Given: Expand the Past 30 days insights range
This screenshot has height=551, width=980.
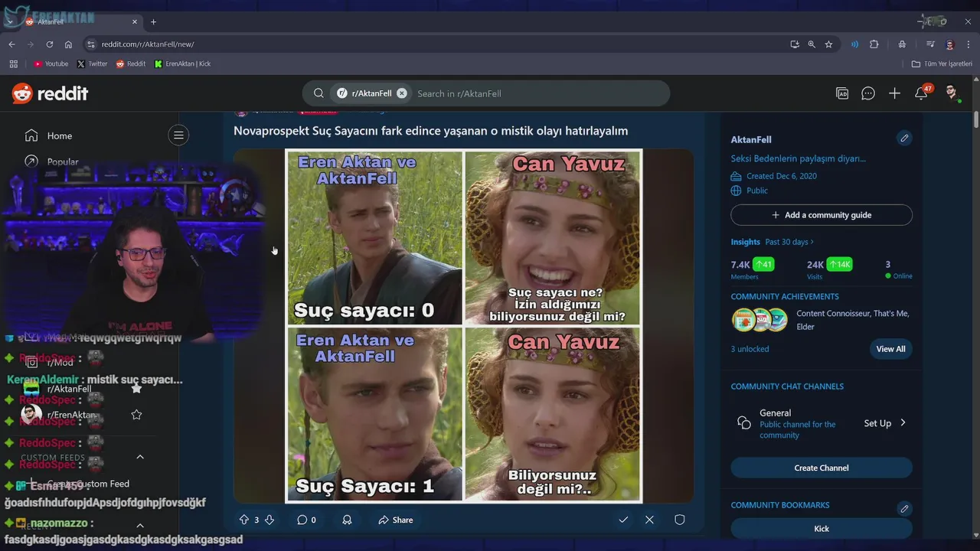Looking at the screenshot, I should [789, 242].
